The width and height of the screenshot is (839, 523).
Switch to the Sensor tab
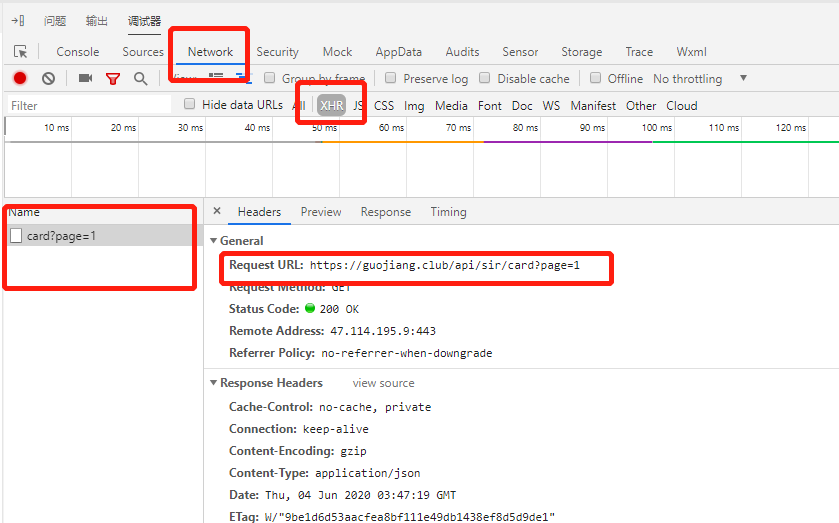coord(520,52)
